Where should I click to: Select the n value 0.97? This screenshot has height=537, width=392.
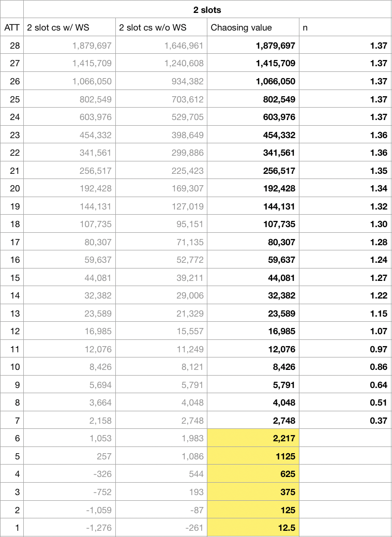pos(345,349)
